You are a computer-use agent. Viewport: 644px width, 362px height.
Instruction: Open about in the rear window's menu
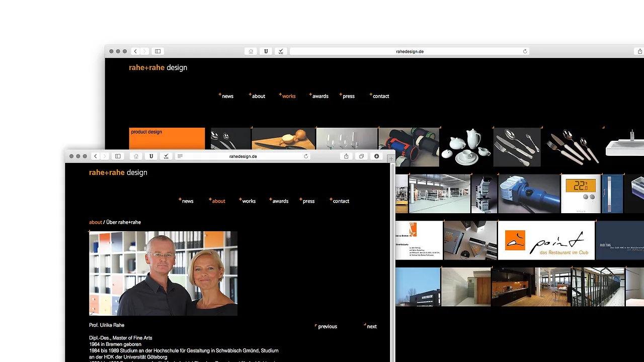(257, 96)
